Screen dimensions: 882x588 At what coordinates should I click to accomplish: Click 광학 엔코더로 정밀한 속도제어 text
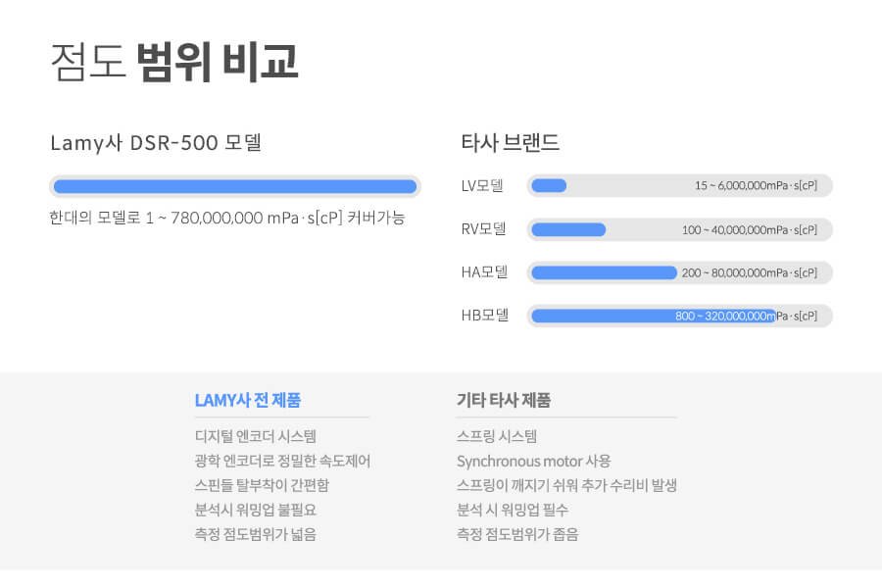click(282, 461)
